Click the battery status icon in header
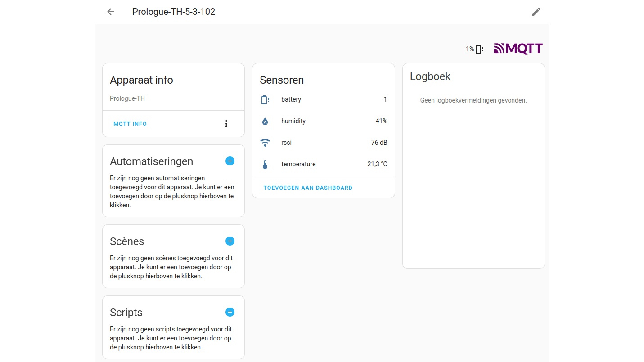Screen dimensions: 644x362 coord(479,49)
